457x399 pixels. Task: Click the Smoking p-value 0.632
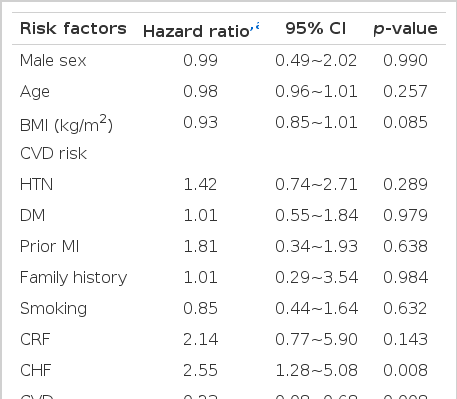tap(405, 308)
